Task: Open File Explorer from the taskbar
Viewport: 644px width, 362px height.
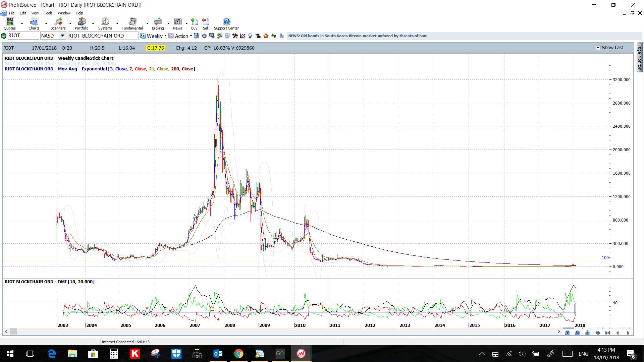Action: pyautogui.click(x=72, y=354)
